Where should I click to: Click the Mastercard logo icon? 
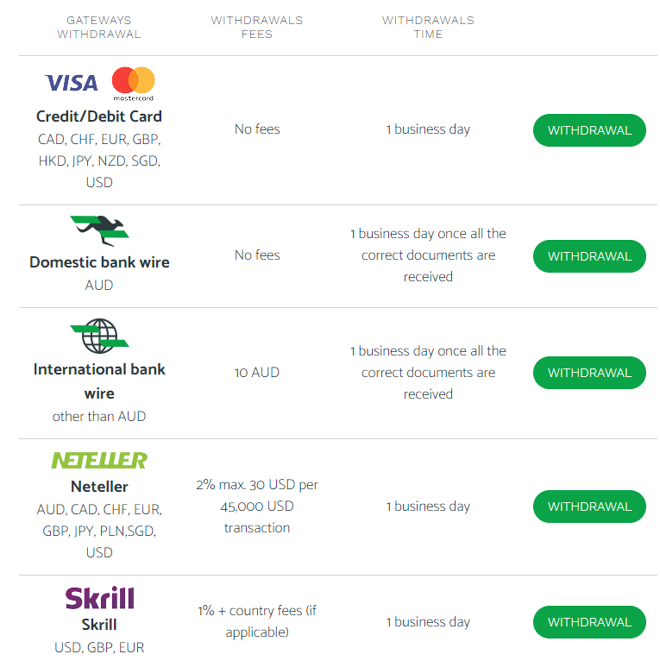[133, 83]
